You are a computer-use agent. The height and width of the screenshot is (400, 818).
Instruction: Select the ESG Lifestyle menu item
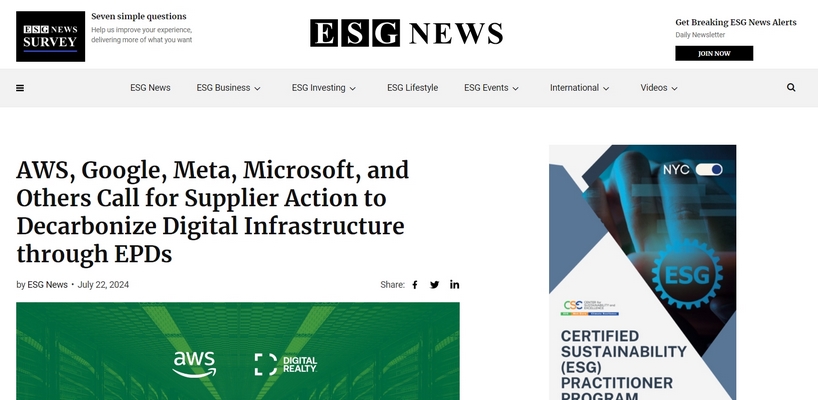click(412, 88)
